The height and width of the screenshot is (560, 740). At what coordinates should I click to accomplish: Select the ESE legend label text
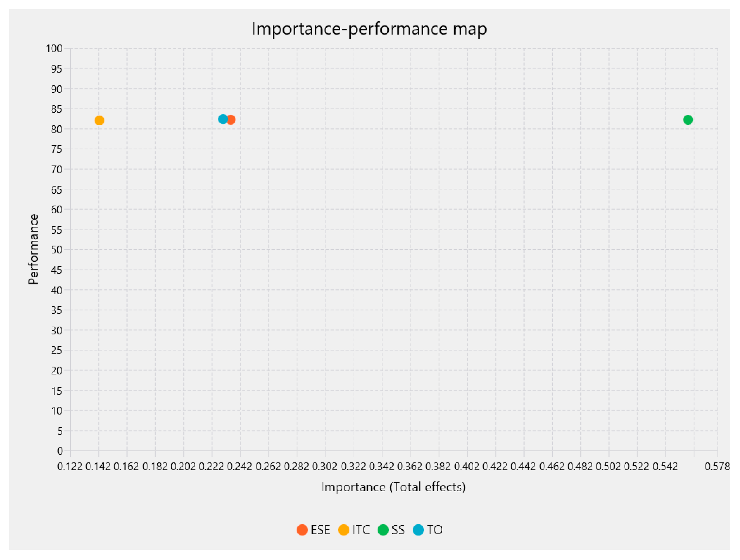[320, 530]
